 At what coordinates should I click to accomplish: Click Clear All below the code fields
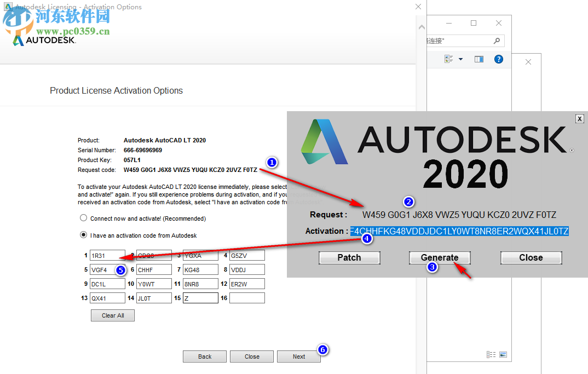(x=112, y=315)
